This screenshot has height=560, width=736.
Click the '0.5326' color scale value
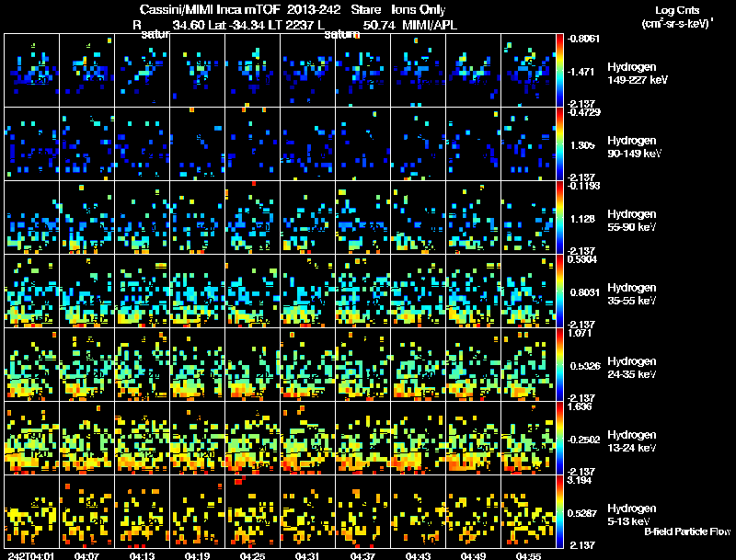coord(585,366)
